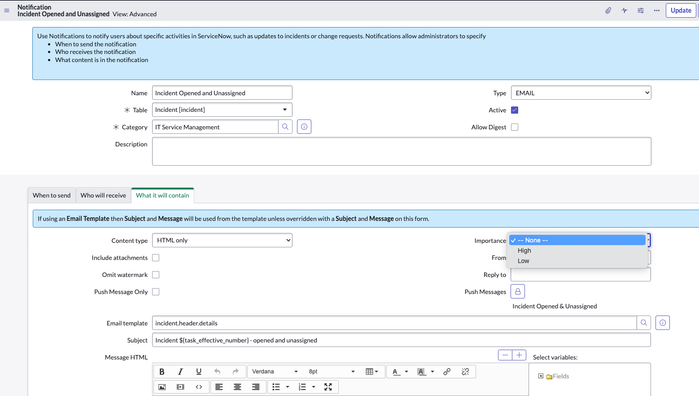Click the numbered list icon
Image resolution: width=699 pixels, height=396 pixels.
click(x=302, y=387)
